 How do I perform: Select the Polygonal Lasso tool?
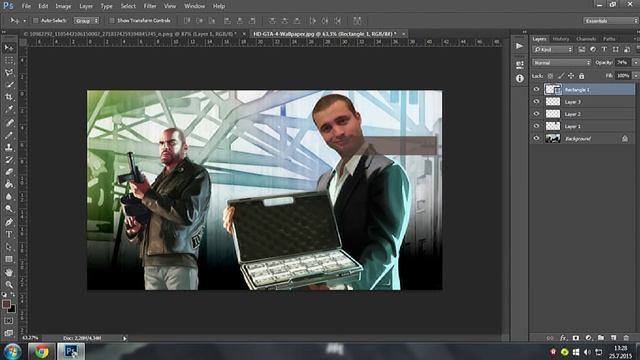9,73
